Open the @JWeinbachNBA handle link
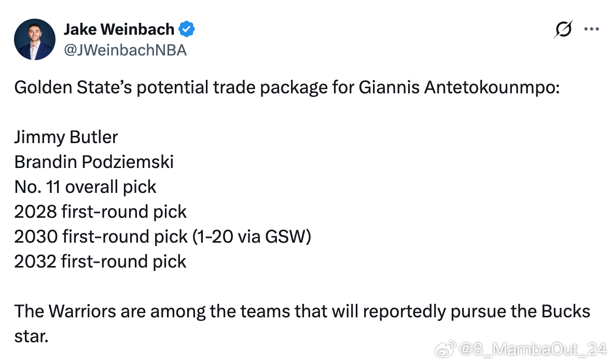The width and height of the screenshot is (612, 364). pyautogui.click(x=126, y=50)
